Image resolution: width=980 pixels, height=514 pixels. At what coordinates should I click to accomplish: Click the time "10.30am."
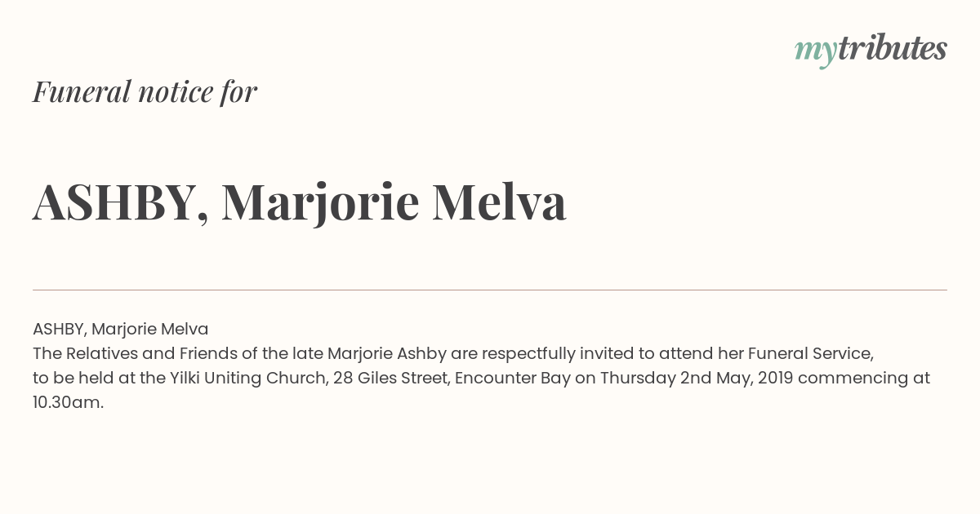tap(69, 402)
